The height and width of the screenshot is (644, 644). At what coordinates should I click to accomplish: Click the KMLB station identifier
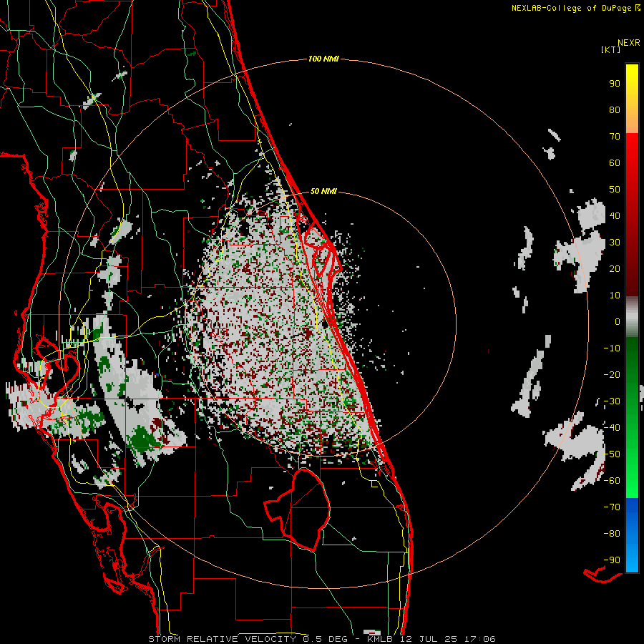(x=380, y=639)
